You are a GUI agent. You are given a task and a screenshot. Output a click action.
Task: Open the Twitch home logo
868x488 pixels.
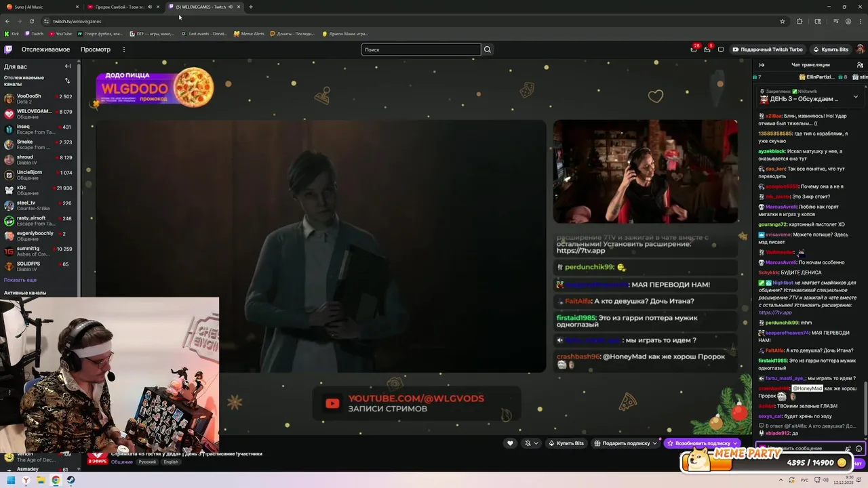(8, 49)
